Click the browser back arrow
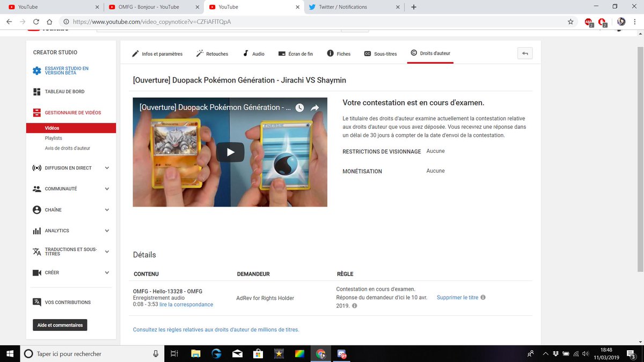644x362 pixels. pyautogui.click(x=9, y=22)
